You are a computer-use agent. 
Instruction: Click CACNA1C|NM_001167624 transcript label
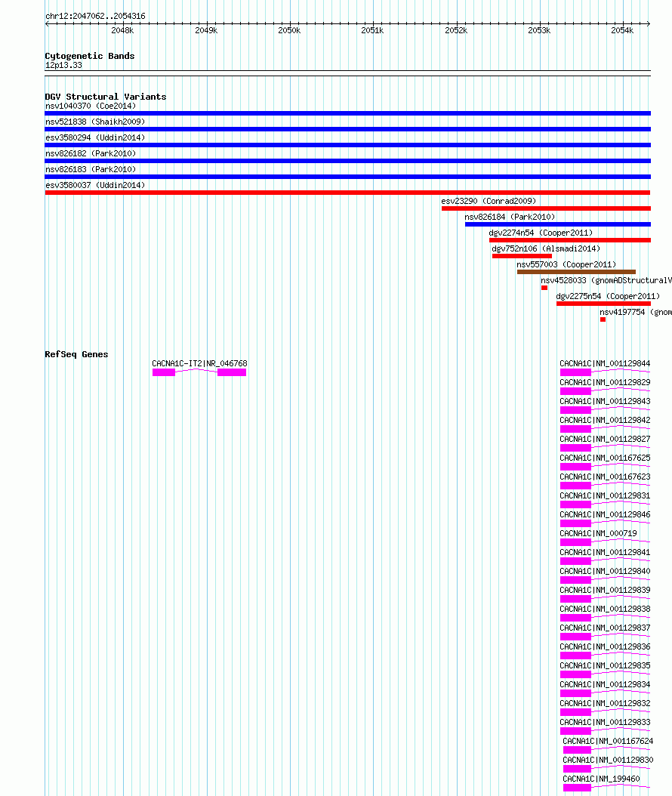[x=608, y=741]
